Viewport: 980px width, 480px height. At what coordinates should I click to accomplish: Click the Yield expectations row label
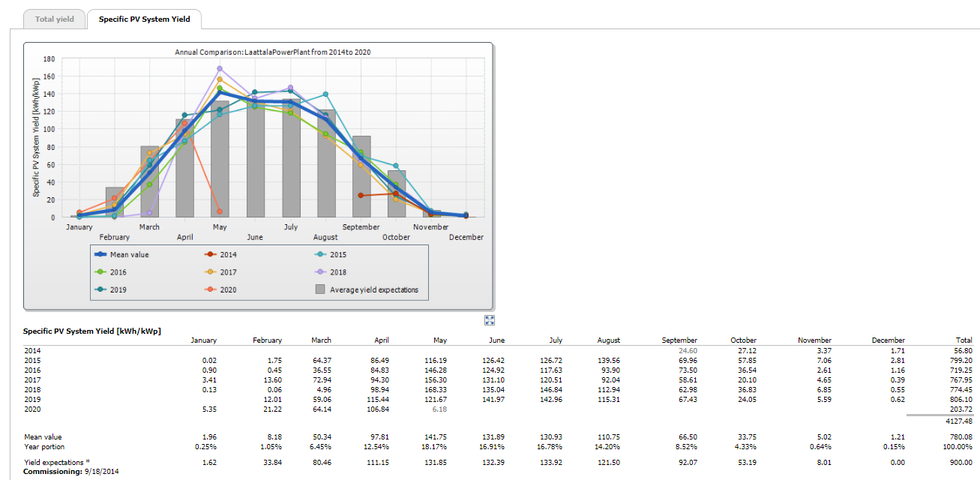(56, 463)
